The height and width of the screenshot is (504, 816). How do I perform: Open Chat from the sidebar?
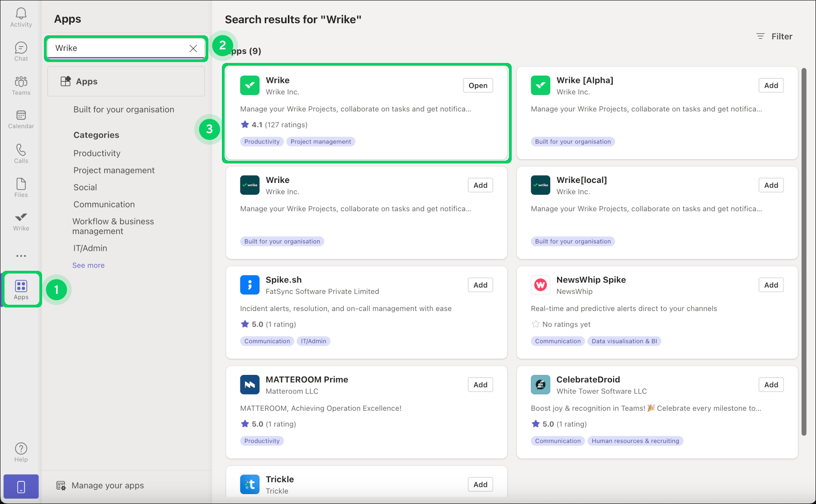point(21,52)
